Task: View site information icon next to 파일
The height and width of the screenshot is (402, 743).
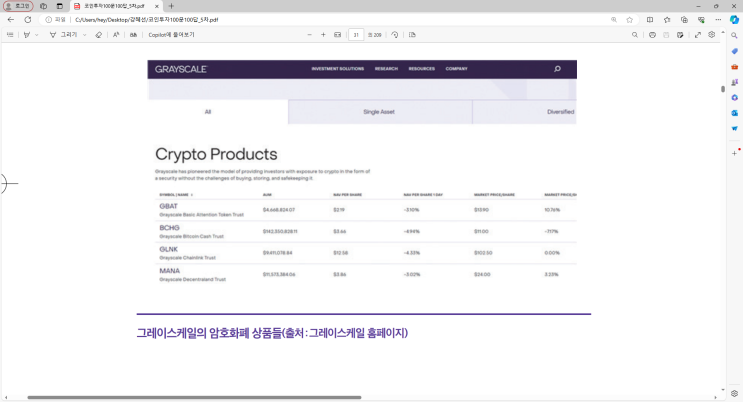Action: [x=48, y=19]
